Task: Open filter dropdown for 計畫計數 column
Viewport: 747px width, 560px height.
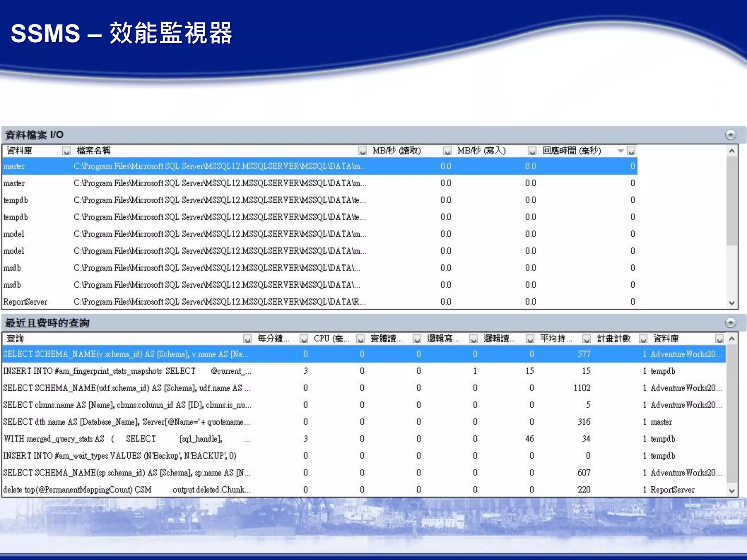Action: (643, 339)
